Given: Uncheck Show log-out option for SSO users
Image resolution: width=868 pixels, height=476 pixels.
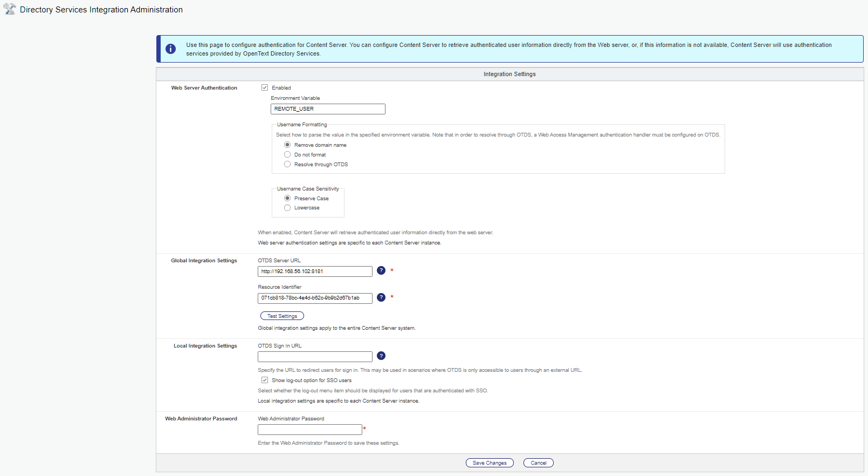Looking at the screenshot, I should pyautogui.click(x=265, y=380).
